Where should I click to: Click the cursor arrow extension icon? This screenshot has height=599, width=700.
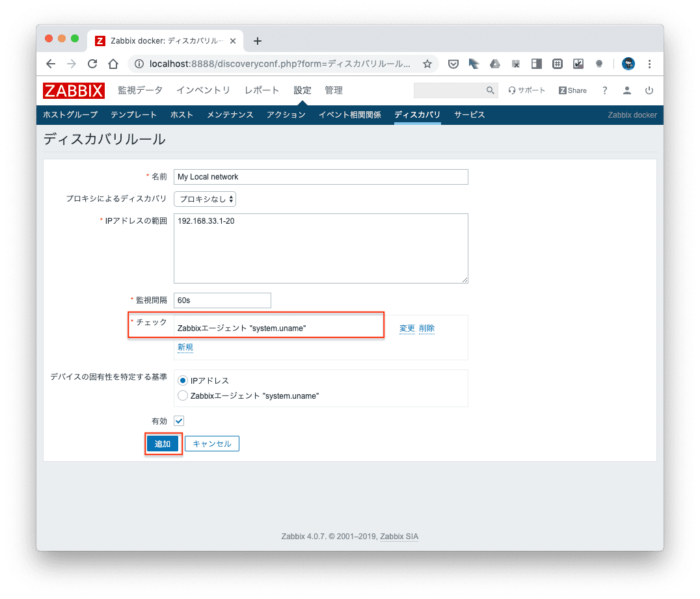(x=474, y=64)
